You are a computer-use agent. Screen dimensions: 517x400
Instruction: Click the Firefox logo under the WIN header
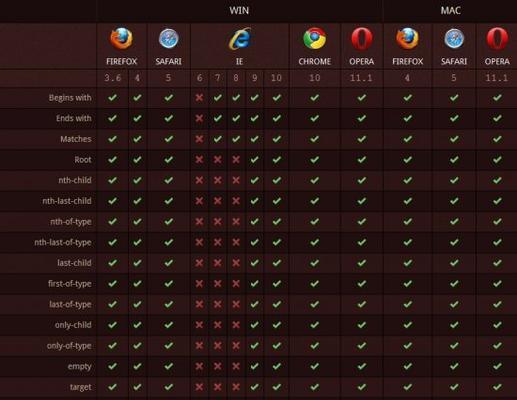[x=121, y=39]
